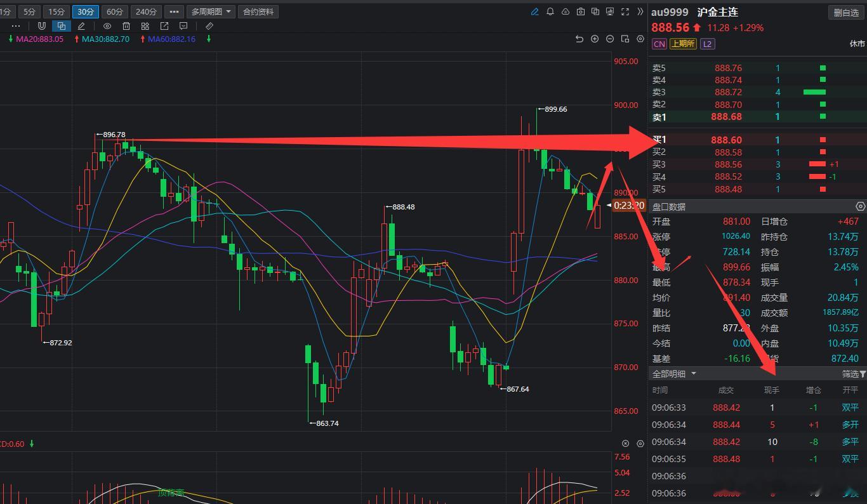Toggle drawing visibility with the eye icon
The image size is (867, 504).
coord(107,26)
